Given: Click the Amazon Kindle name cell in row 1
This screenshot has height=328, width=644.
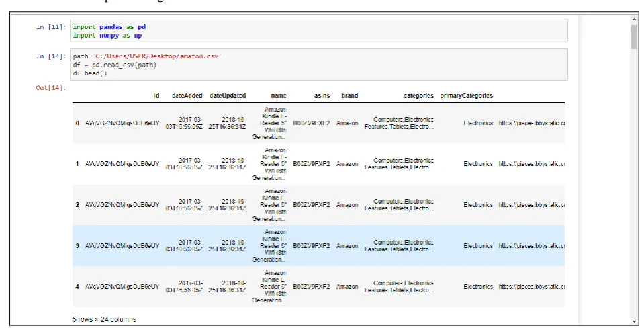Looking at the screenshot, I should 269,164.
